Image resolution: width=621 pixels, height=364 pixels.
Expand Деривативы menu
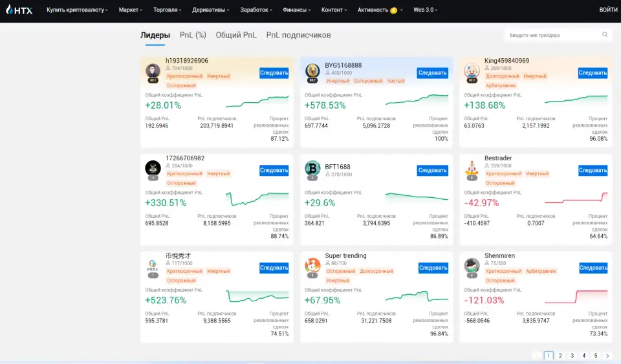tap(211, 10)
